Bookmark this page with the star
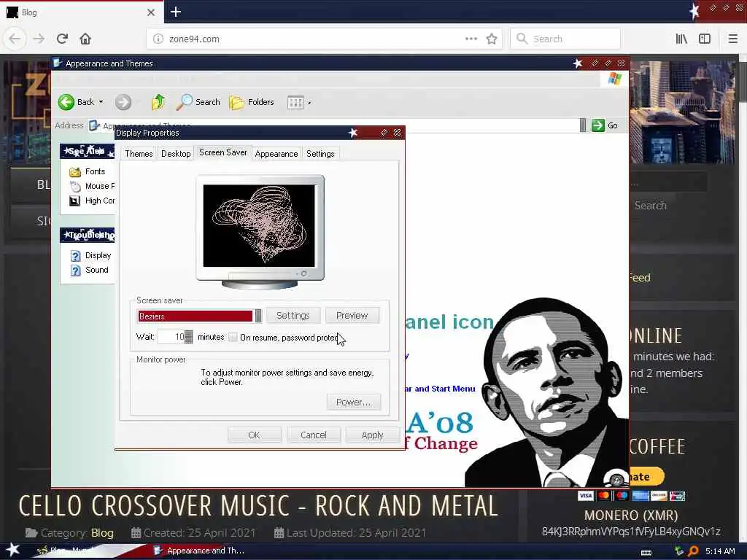The height and width of the screenshot is (560, 747). click(492, 39)
